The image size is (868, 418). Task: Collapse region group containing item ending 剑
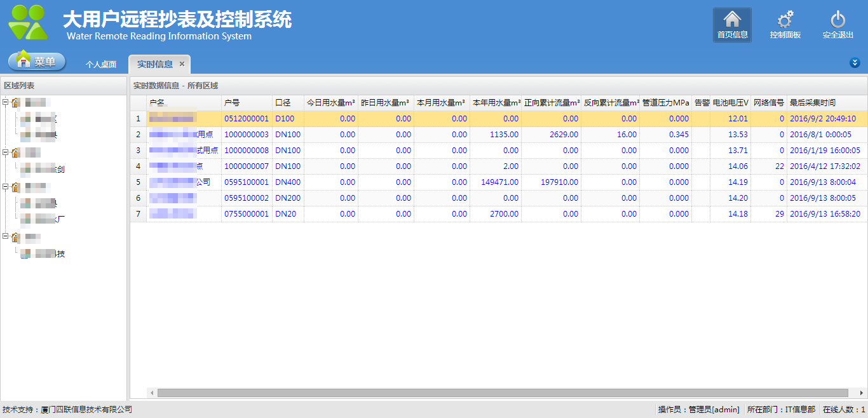tap(6, 152)
